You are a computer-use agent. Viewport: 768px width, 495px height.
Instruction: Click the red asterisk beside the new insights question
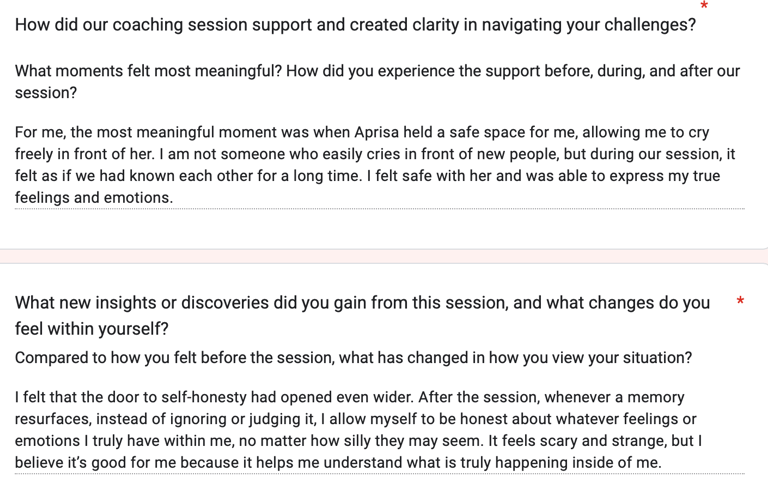741,301
